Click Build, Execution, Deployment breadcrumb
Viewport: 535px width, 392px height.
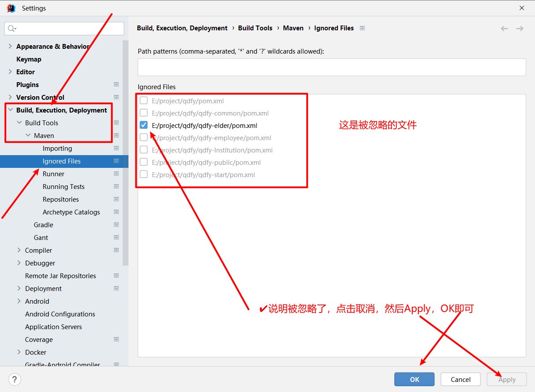click(x=182, y=28)
